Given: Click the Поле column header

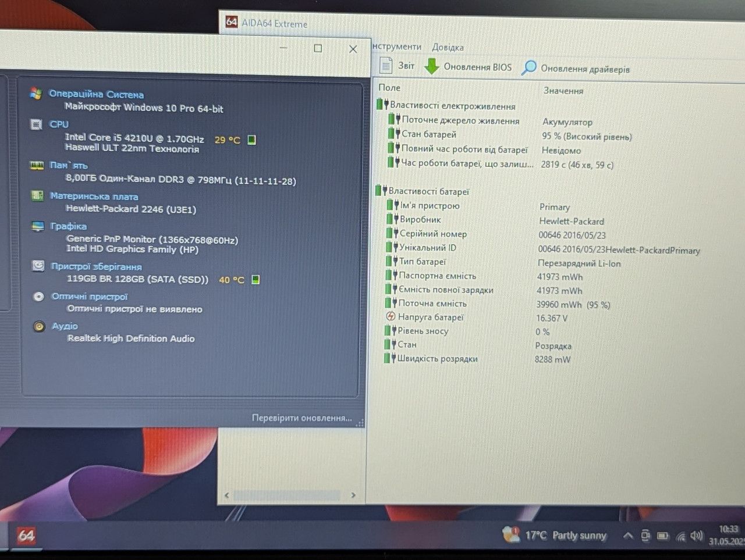Looking at the screenshot, I should (x=389, y=88).
